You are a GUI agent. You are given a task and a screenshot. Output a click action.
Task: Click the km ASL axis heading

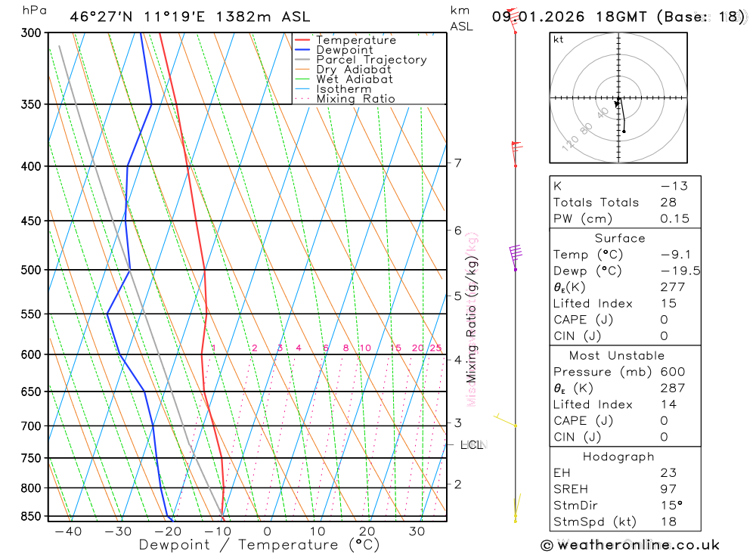(461, 18)
